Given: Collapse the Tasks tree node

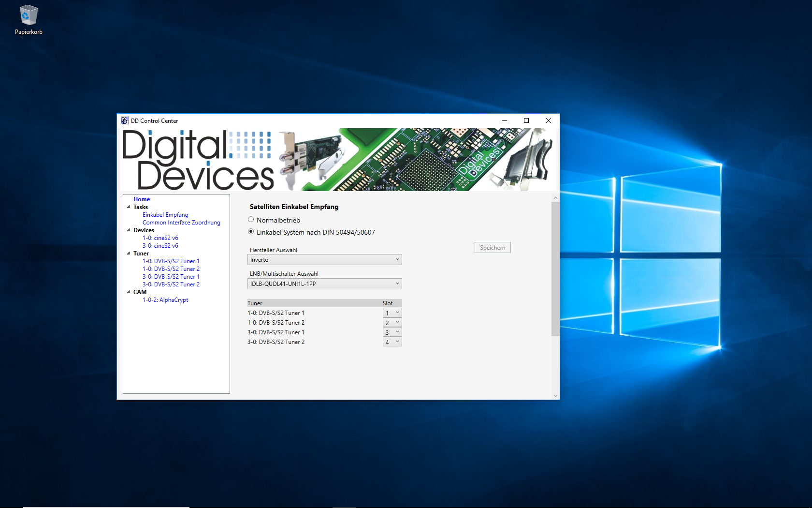Looking at the screenshot, I should click(x=129, y=207).
